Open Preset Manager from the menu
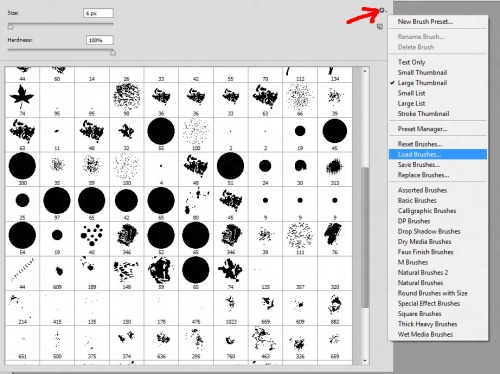The height and width of the screenshot is (374, 500). pos(422,129)
